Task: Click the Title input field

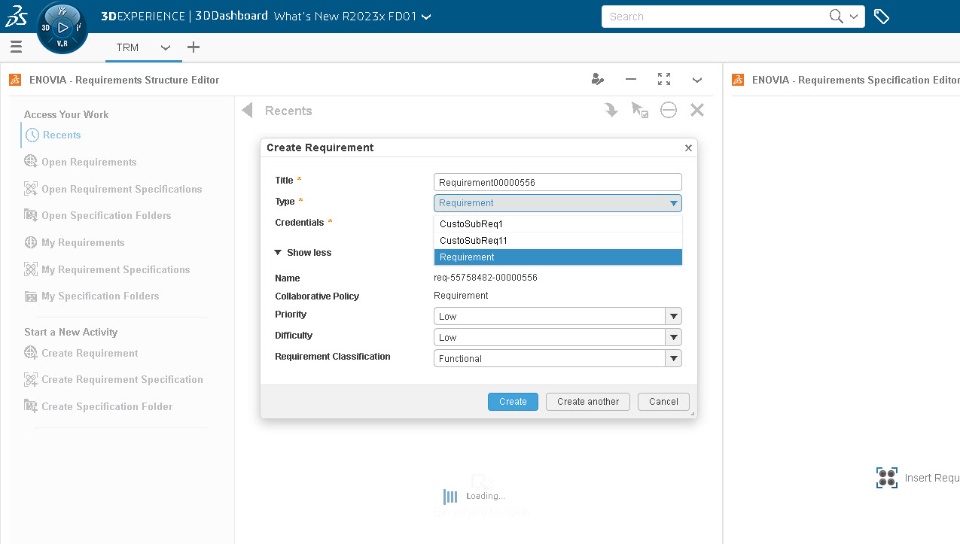Action: [557, 182]
